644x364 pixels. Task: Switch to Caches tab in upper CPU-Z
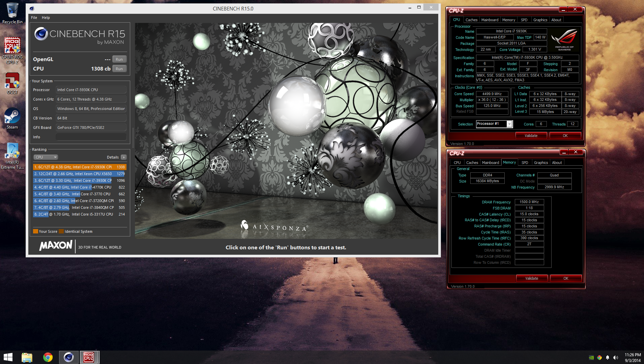pos(471,20)
